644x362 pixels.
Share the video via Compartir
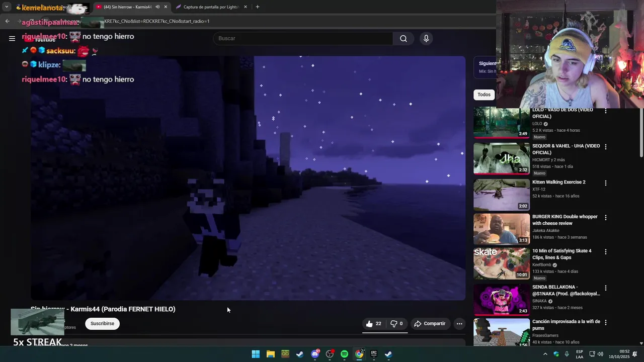point(430,324)
